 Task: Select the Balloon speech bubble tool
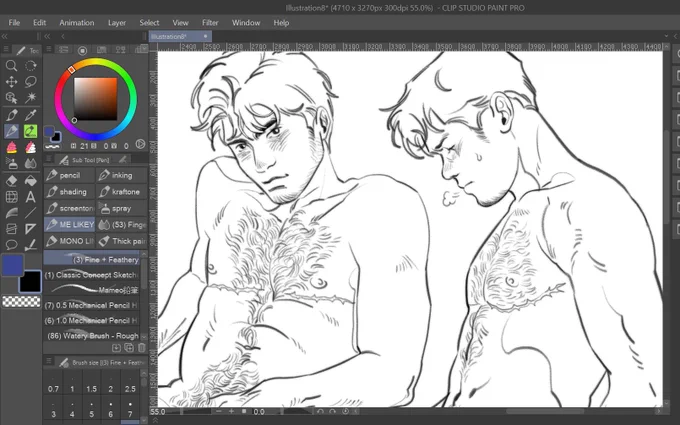pyautogui.click(x=11, y=245)
